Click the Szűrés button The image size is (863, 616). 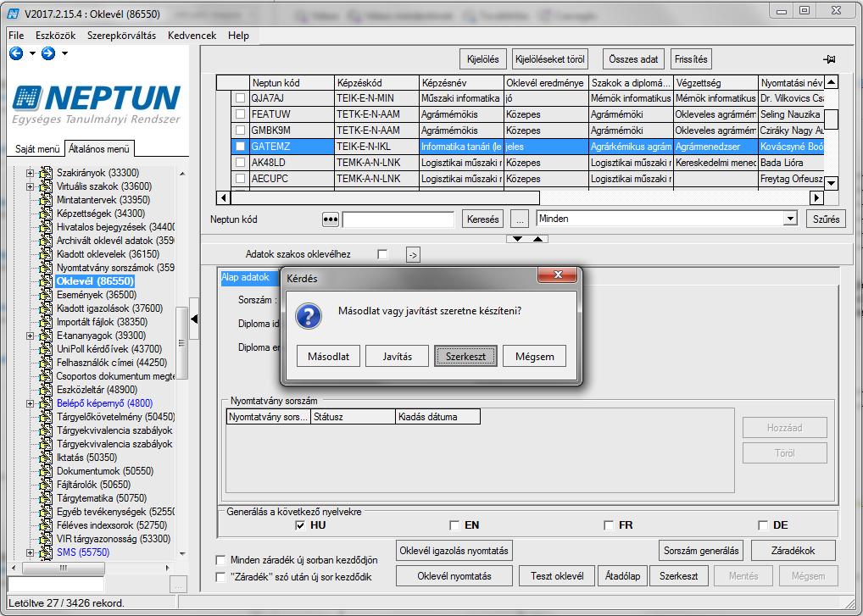tap(827, 219)
